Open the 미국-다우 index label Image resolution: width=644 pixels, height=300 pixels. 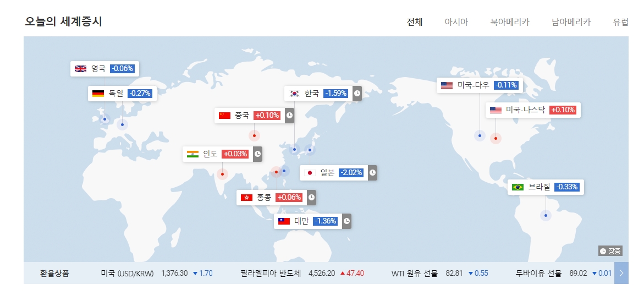tap(473, 85)
